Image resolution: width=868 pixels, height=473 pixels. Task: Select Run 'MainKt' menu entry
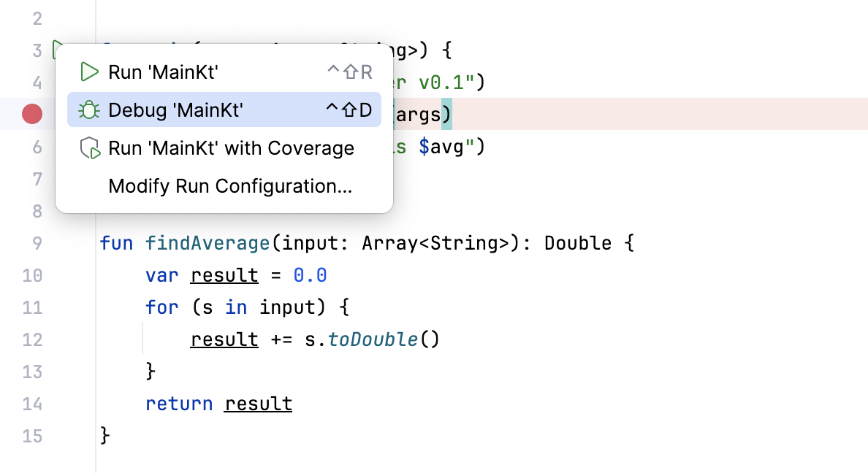click(224, 72)
